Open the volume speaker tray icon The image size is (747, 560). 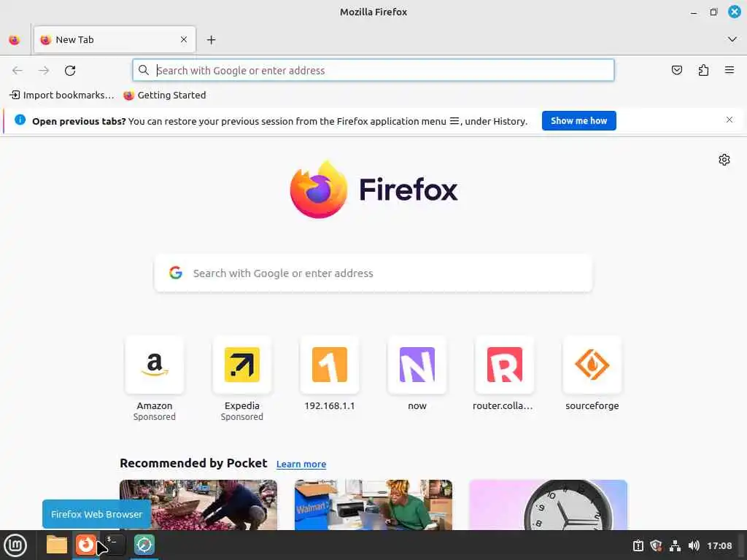(x=694, y=545)
